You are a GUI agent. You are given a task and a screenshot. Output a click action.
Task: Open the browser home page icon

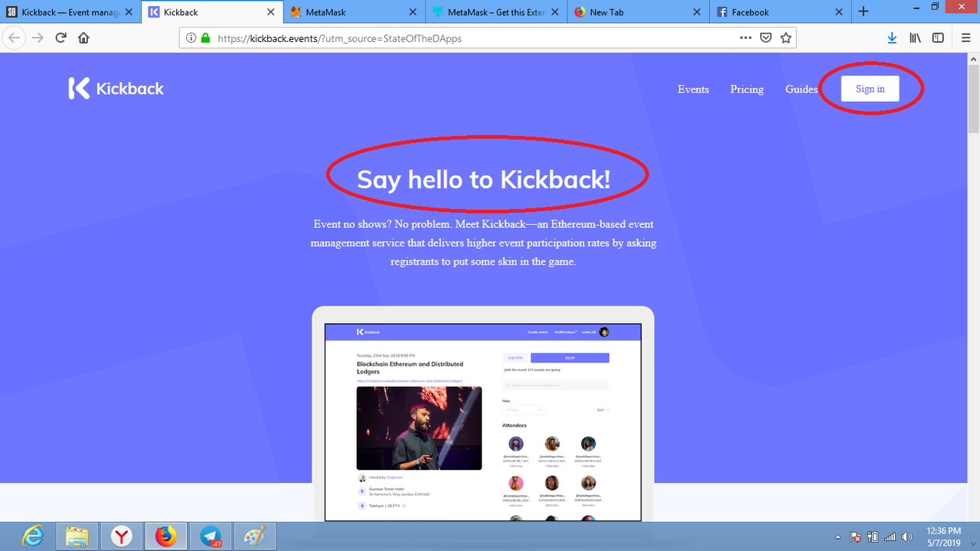click(84, 37)
